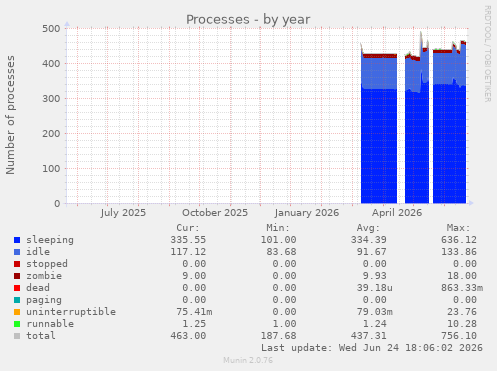The height and width of the screenshot is (371, 497).
Task: Click the stopped legend color swatch
Action: (x=17, y=264)
